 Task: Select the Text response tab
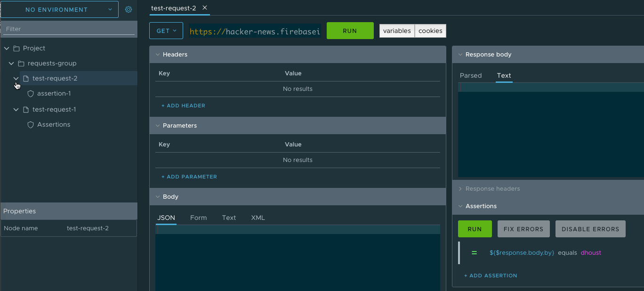point(504,75)
